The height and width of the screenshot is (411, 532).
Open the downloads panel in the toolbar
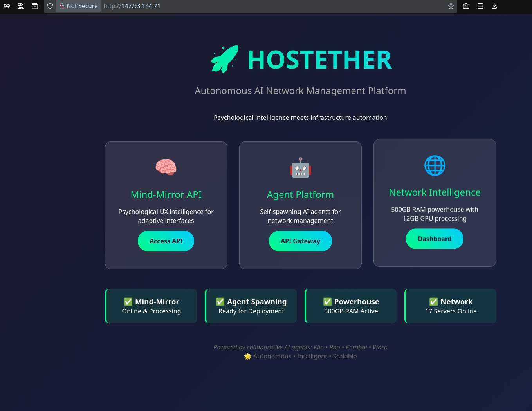pos(494,6)
